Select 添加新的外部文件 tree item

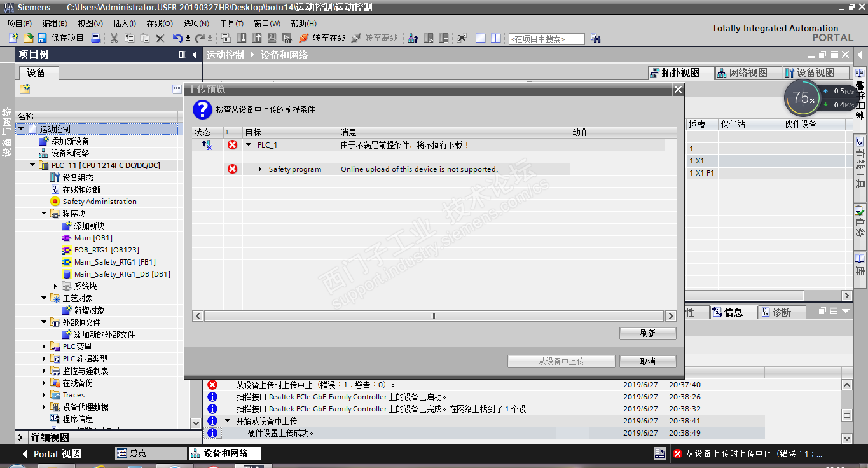104,334
